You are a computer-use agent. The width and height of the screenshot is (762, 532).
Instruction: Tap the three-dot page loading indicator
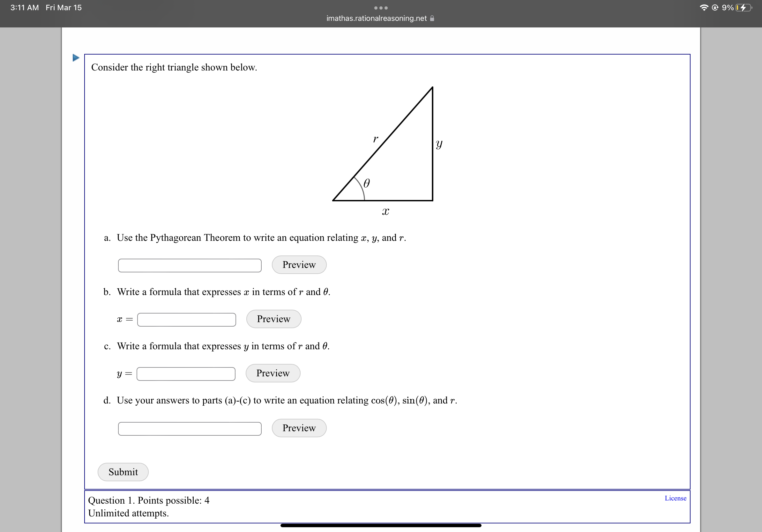(380, 8)
